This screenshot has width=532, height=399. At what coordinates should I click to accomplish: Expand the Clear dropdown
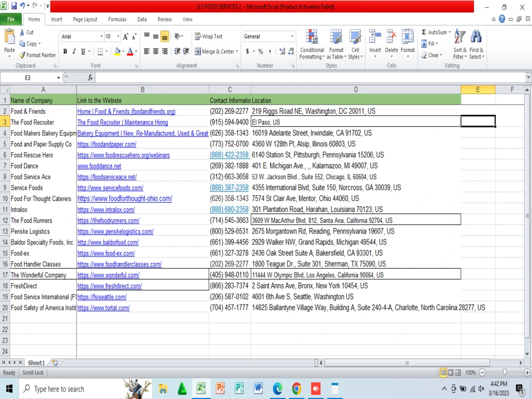coord(432,55)
